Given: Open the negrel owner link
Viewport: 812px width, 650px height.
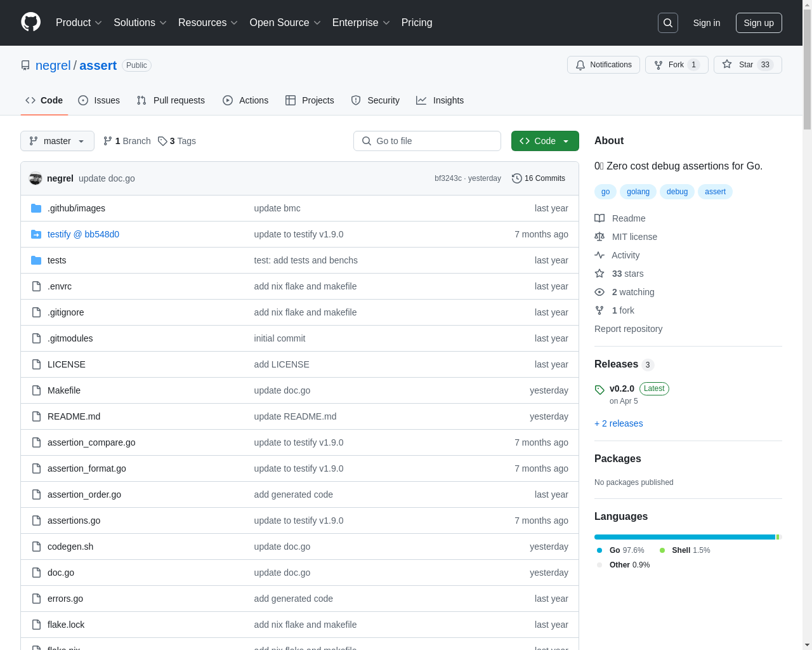Looking at the screenshot, I should tap(53, 65).
